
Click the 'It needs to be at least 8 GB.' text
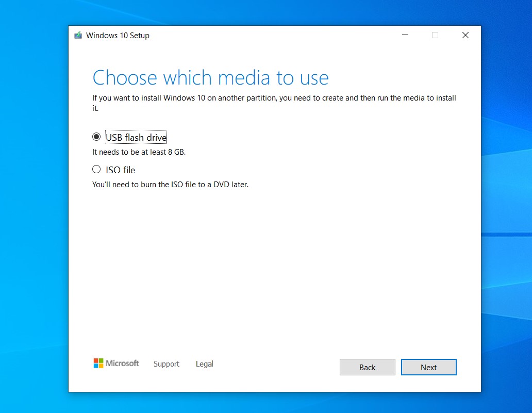pos(139,152)
